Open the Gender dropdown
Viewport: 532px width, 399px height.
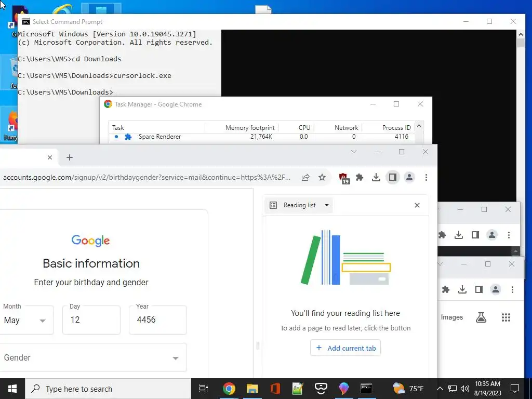[x=92, y=357]
